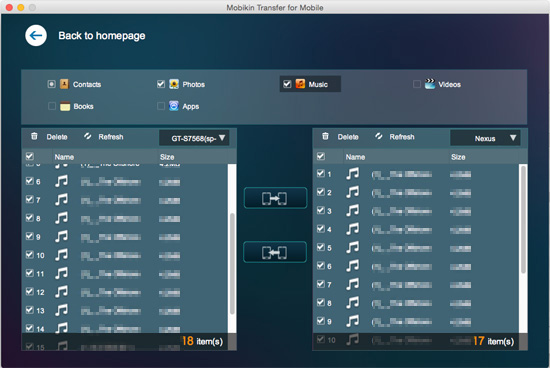550x368 pixels.
Task: Click the Books folder icon
Action: pos(65,106)
